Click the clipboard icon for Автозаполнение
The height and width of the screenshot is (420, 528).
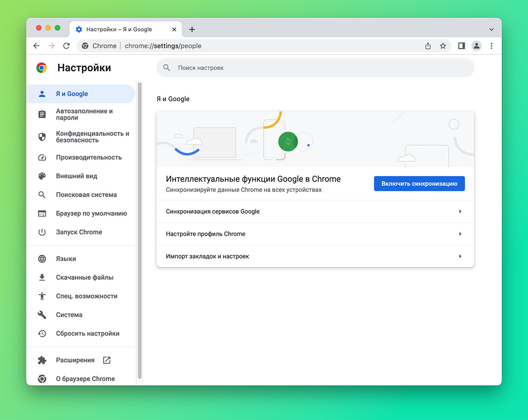coord(42,114)
